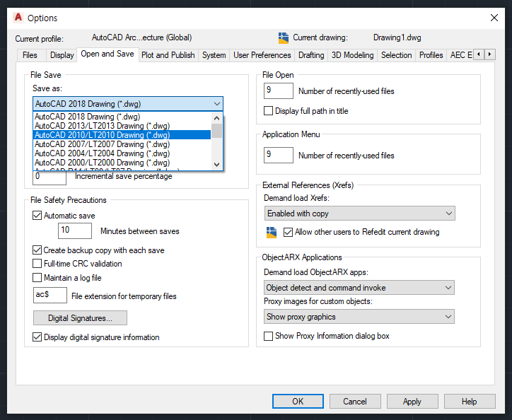
Task: Enable Maintain a log file
Action: (37, 278)
